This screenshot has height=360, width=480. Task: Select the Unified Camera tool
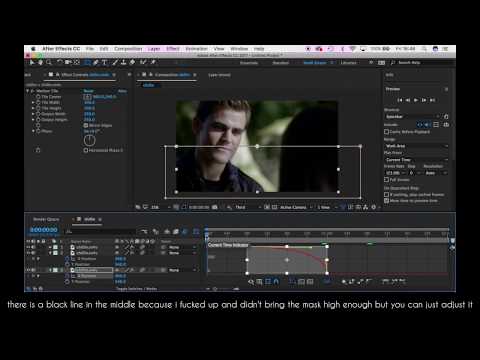68,62
